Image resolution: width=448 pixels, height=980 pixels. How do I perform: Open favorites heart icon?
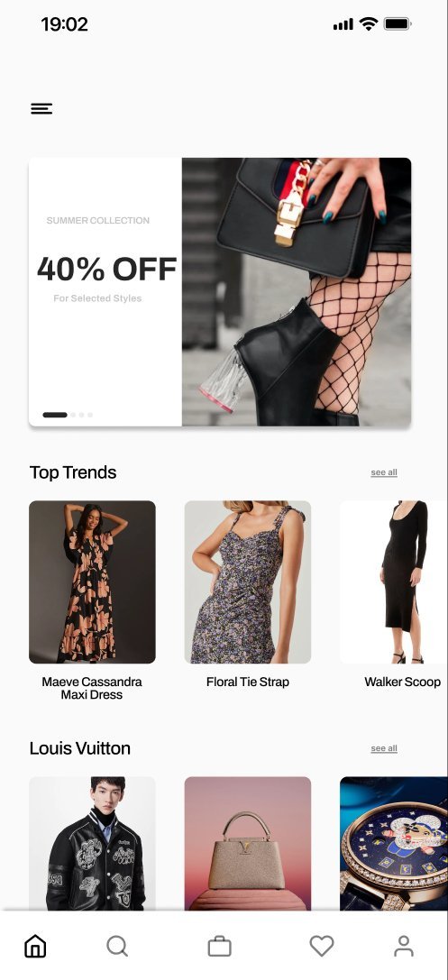(322, 947)
